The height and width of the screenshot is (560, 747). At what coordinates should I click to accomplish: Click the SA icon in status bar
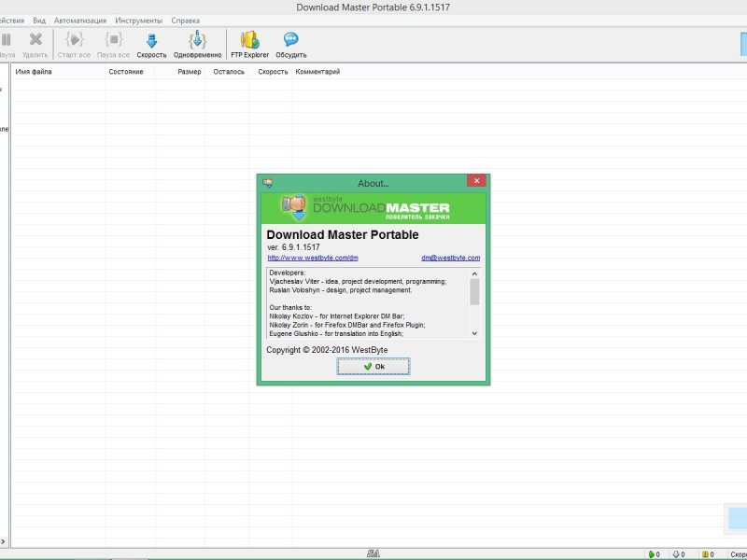pyautogui.click(x=373, y=553)
